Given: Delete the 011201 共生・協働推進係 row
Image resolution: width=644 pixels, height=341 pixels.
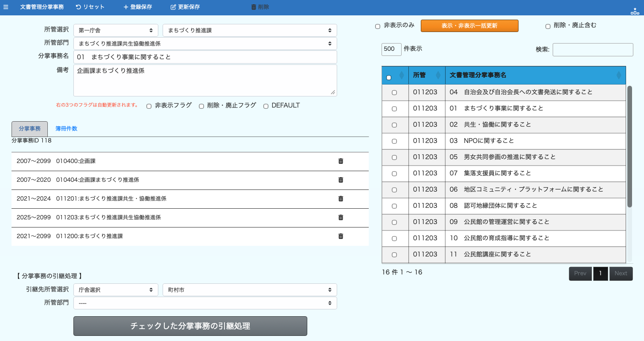Looking at the screenshot, I should (x=341, y=198).
